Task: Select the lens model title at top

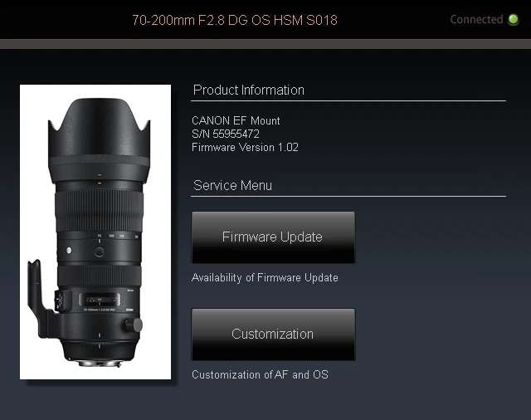Action: tap(235, 19)
